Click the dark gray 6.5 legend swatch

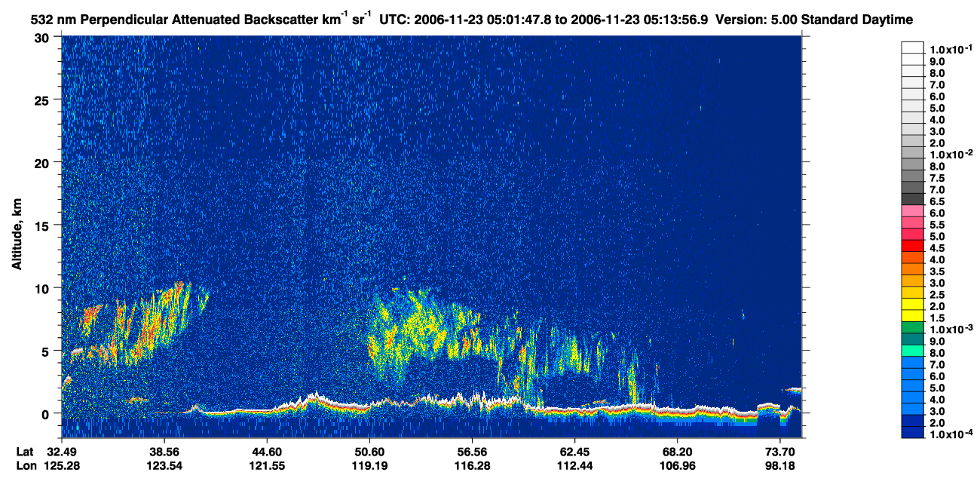click(x=912, y=199)
